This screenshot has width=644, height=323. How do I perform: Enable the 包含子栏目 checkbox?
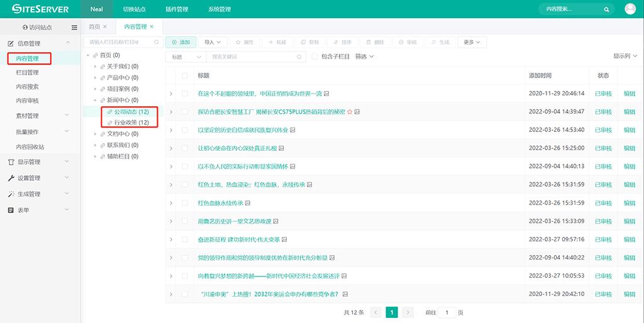(x=314, y=57)
